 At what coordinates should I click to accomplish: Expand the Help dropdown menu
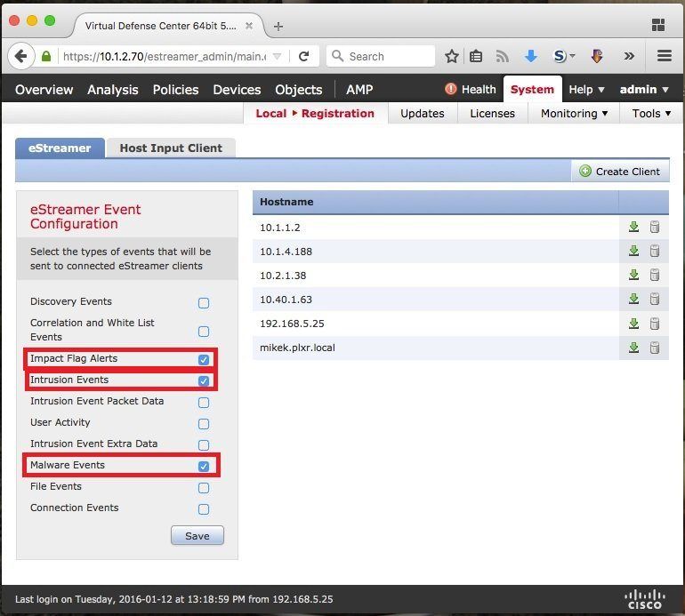(x=586, y=90)
